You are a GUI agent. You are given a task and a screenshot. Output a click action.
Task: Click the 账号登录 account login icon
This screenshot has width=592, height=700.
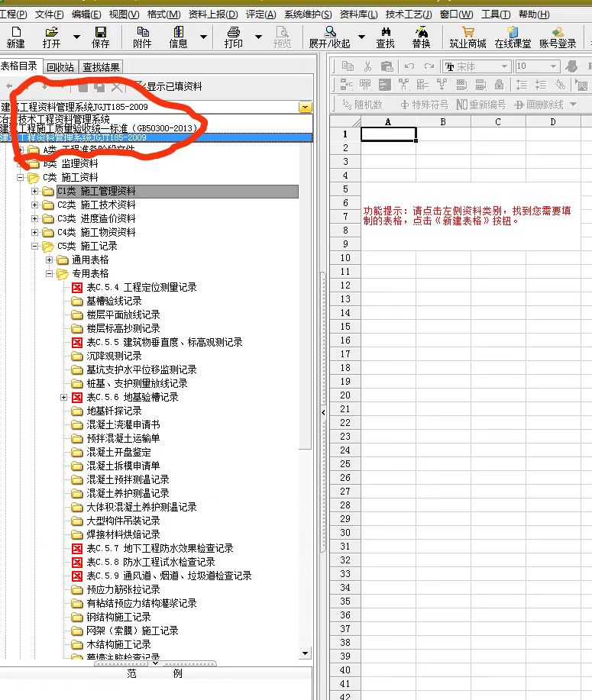[558, 37]
